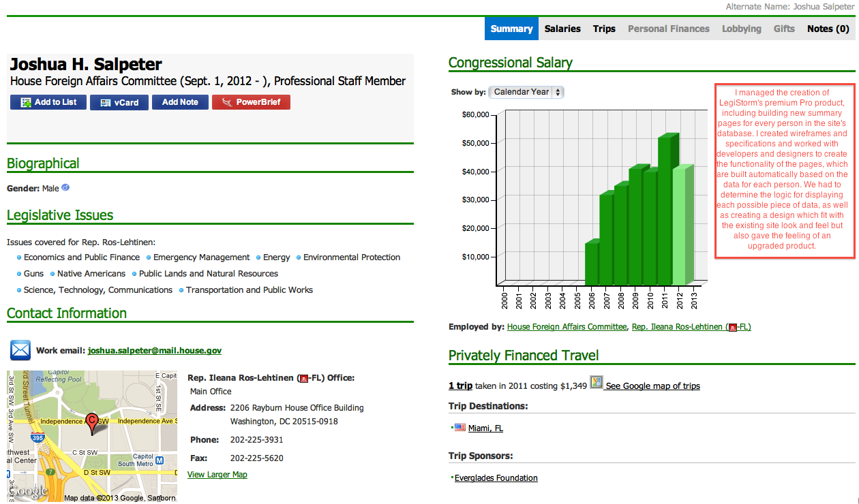Screen dimensions: 859x504
Task: Open the Miami, FL destination link
Action: [485, 428]
